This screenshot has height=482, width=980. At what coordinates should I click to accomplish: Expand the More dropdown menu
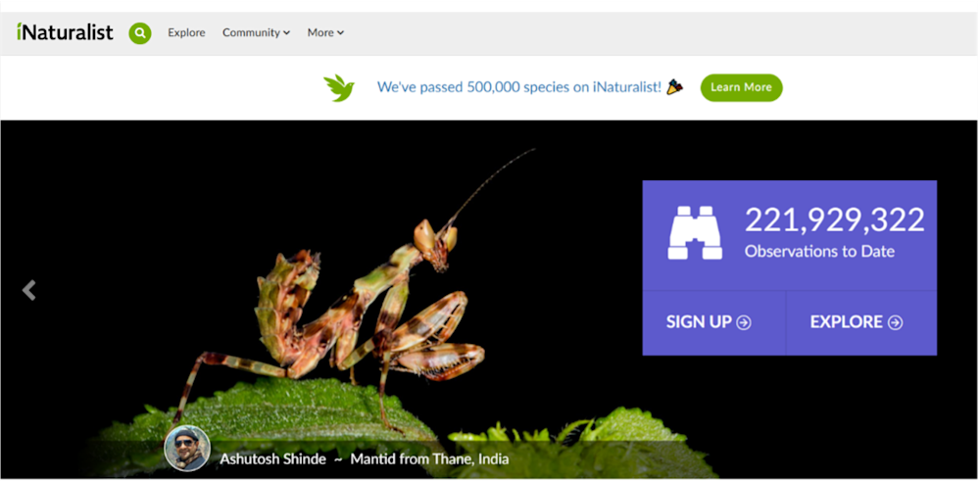[325, 32]
